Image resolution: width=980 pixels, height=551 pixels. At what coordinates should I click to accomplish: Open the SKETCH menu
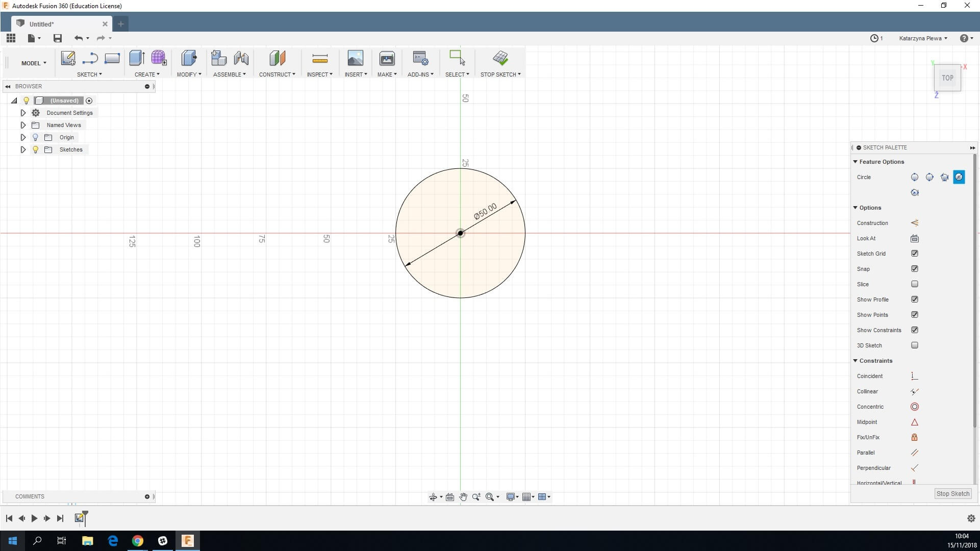(89, 74)
